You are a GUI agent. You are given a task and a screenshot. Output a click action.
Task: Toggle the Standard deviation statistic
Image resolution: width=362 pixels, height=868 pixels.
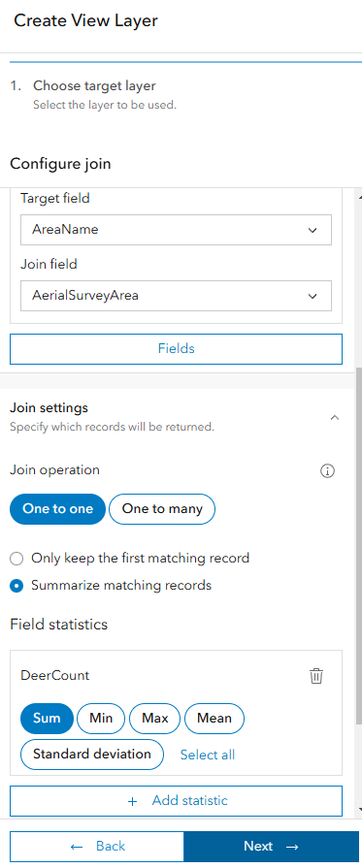92,755
